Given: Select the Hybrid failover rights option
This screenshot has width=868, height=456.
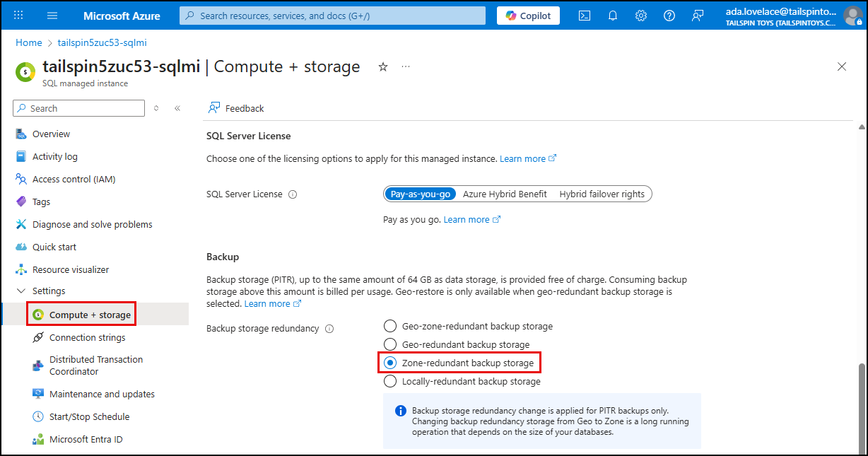Looking at the screenshot, I should (602, 193).
